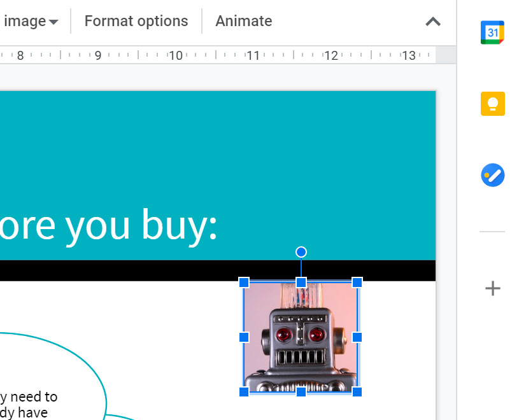This screenshot has height=420, width=526.
Task: Click the top-left resize handle of the robot image
Action: (244, 282)
